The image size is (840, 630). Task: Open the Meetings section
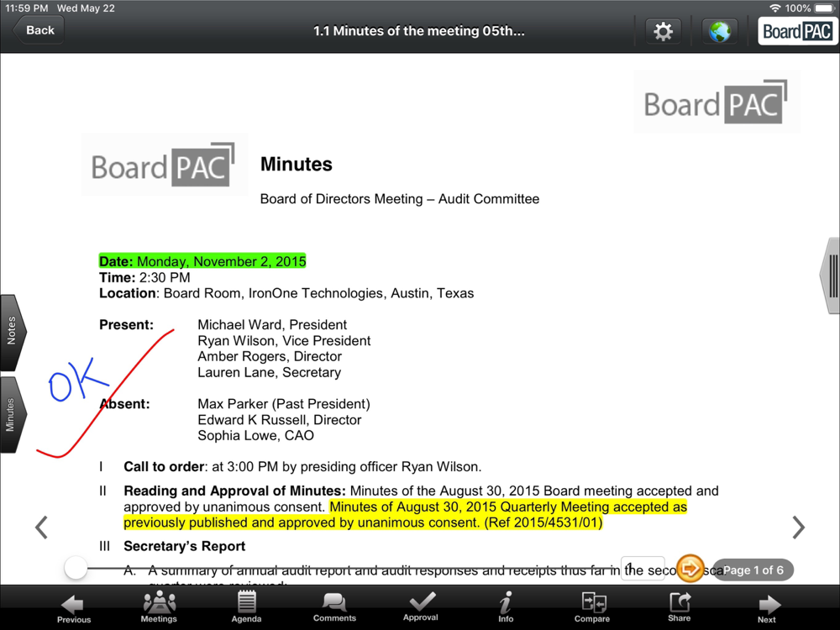pyautogui.click(x=159, y=607)
